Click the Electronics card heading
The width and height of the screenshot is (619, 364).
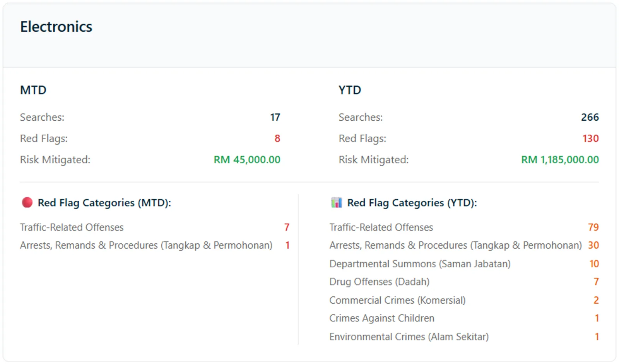tap(56, 27)
